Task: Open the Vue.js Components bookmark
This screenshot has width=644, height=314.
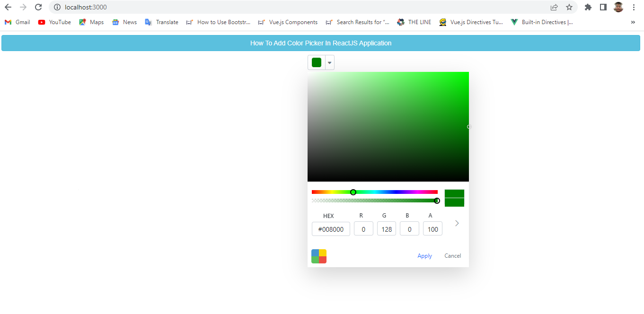Action: (x=288, y=22)
